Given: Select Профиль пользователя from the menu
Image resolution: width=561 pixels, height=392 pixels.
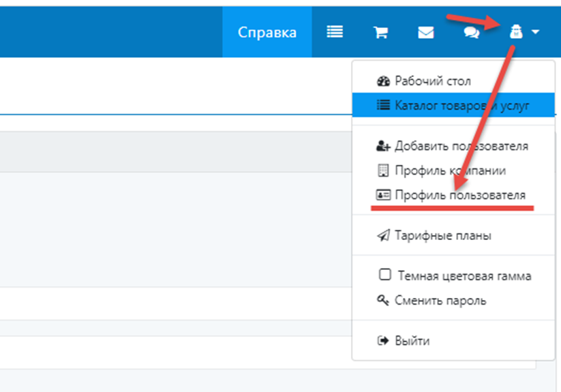Looking at the screenshot, I should pyautogui.click(x=460, y=195).
